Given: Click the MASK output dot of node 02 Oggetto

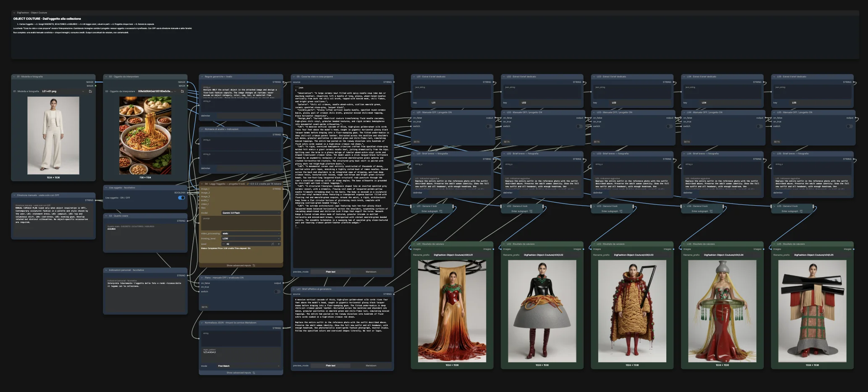Looking at the screenshot, I should 187,86.
